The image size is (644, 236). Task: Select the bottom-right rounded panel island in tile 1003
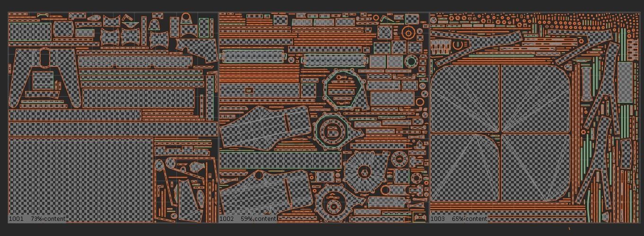tap(535, 167)
